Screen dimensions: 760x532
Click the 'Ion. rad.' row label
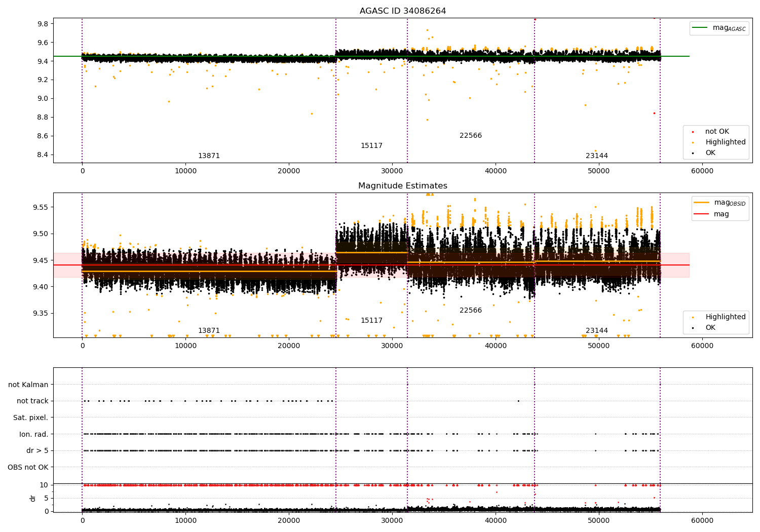pyautogui.click(x=34, y=434)
